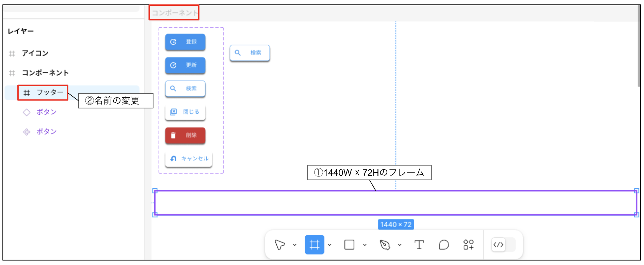Click the キャンセル button variant
Viewport: 644px width, 265px height.
(189, 159)
